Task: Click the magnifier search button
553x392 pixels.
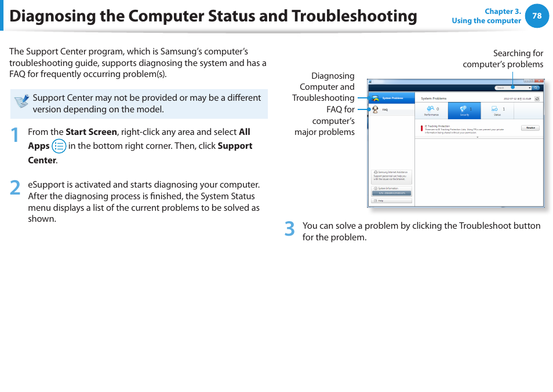Action: point(536,87)
